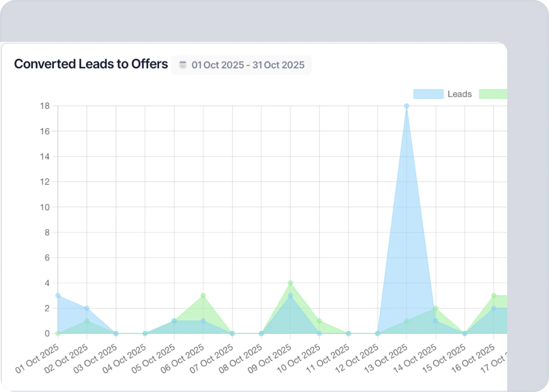This screenshot has height=392, width=549.
Task: Click the y-axis label 10
Action: tap(45, 207)
